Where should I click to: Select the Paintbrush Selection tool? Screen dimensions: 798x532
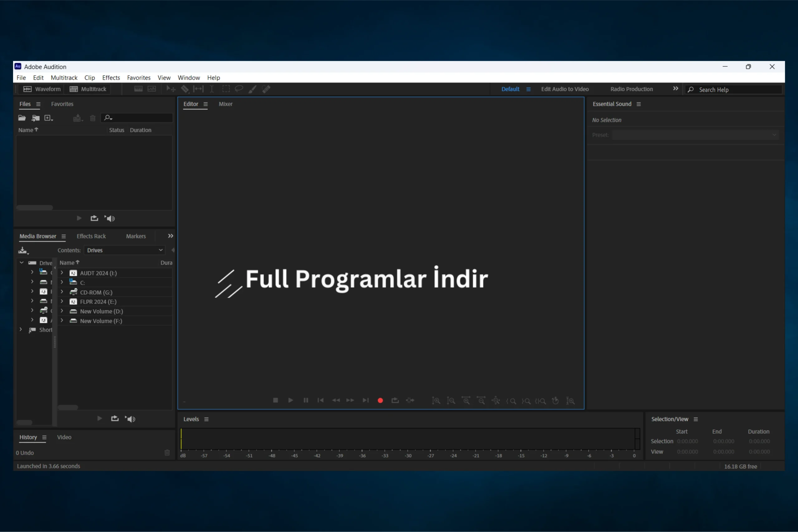pos(252,89)
